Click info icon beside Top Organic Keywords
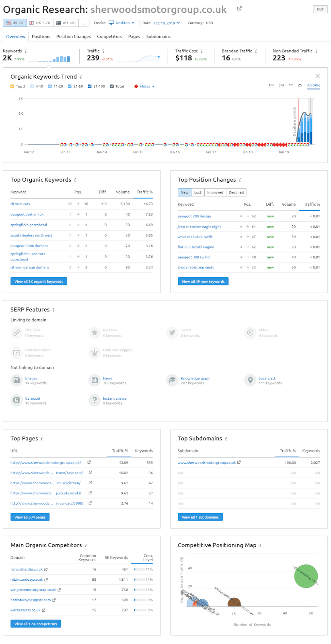 [x=75, y=180]
